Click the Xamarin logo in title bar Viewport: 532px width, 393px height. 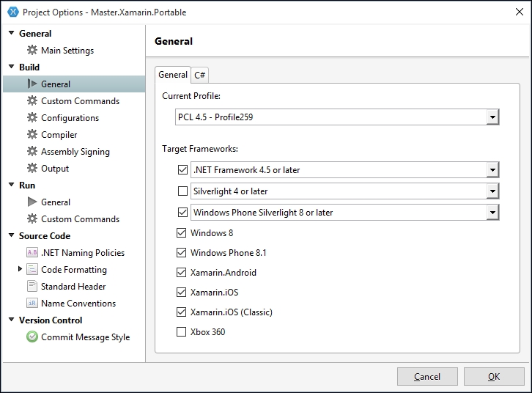pyautogui.click(x=13, y=12)
